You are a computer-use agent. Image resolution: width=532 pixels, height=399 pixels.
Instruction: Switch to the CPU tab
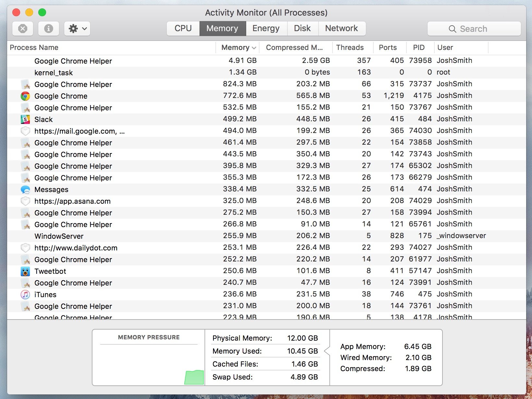click(183, 28)
